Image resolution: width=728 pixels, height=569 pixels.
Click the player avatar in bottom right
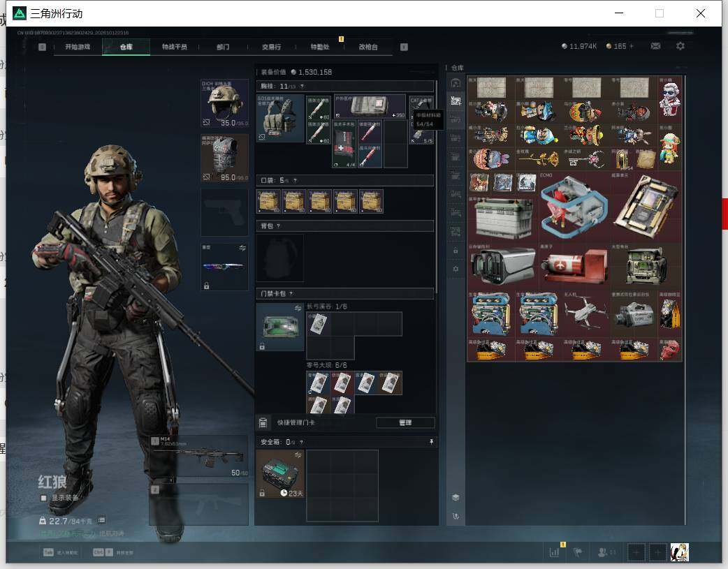tap(679, 552)
